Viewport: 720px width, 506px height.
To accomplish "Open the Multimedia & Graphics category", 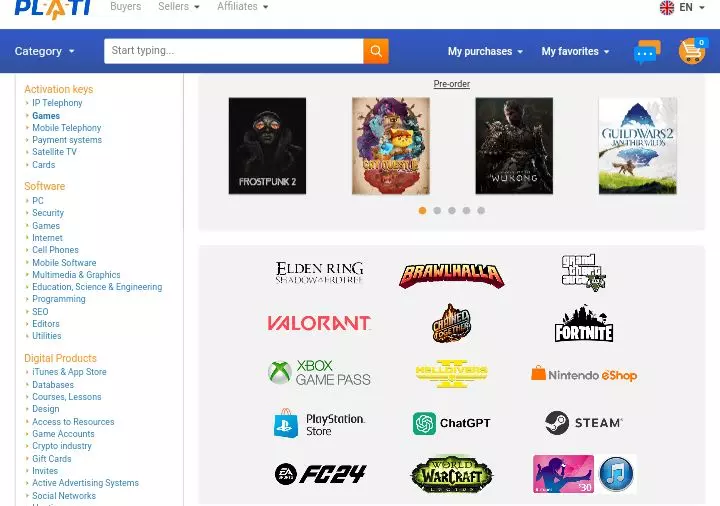I will tap(76, 275).
